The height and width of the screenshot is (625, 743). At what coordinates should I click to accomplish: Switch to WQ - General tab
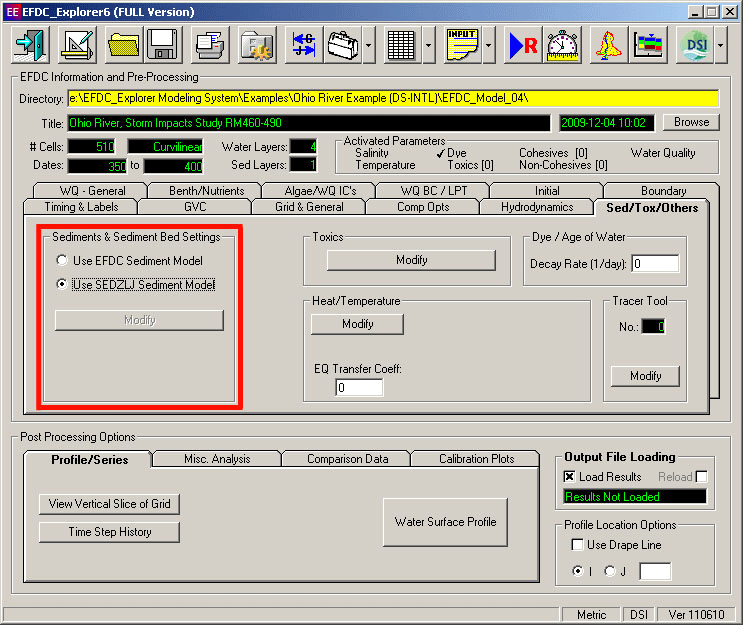[92, 190]
